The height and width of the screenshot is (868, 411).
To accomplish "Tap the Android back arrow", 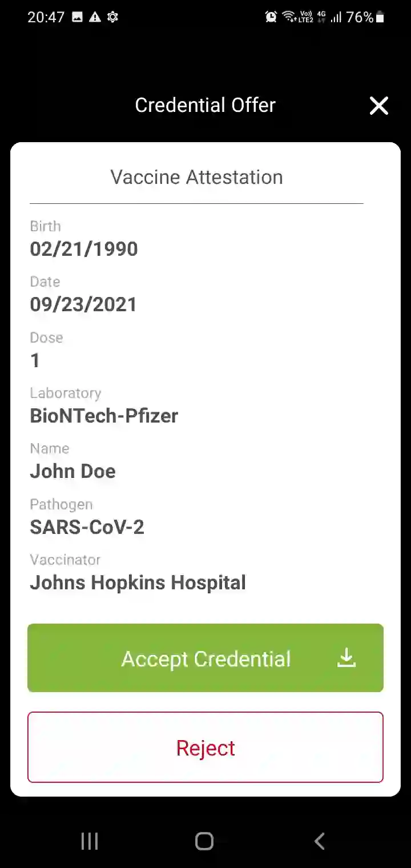I will click(320, 841).
